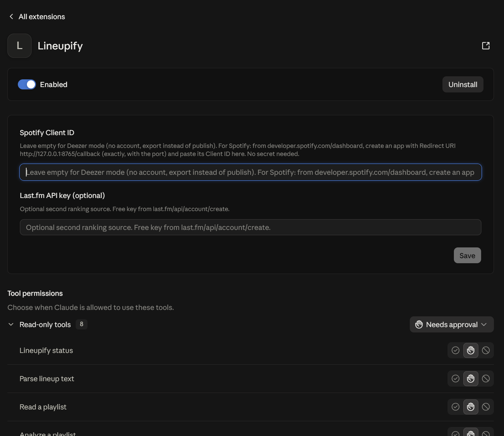Collapse the Read-only tools group
This screenshot has height=436, width=504.
pyautogui.click(x=11, y=324)
